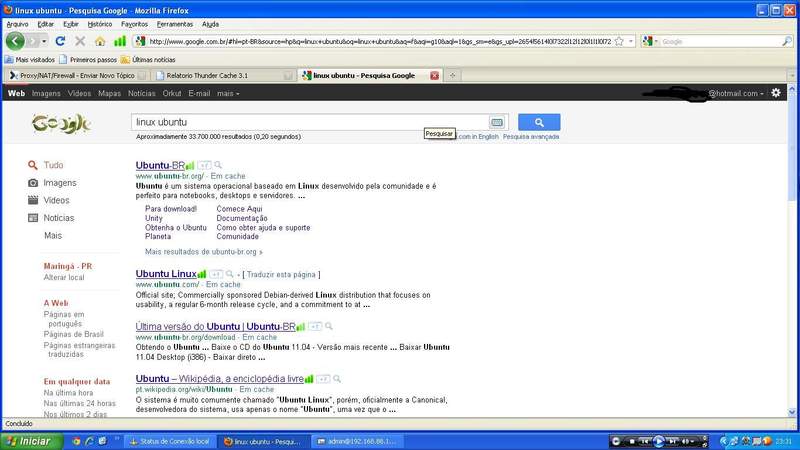This screenshot has width=800, height=450.
Task: Click the search bar magnifier icon
Action: [x=787, y=41]
